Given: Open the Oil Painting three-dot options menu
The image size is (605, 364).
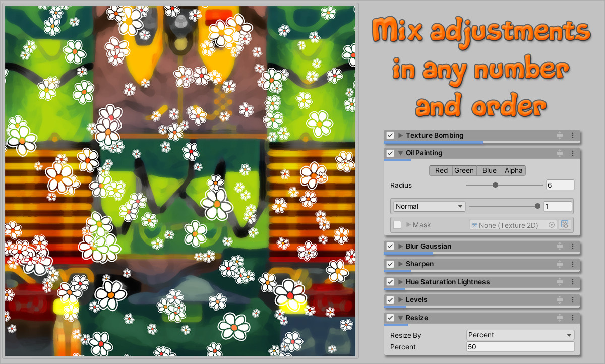Looking at the screenshot, I should [573, 153].
